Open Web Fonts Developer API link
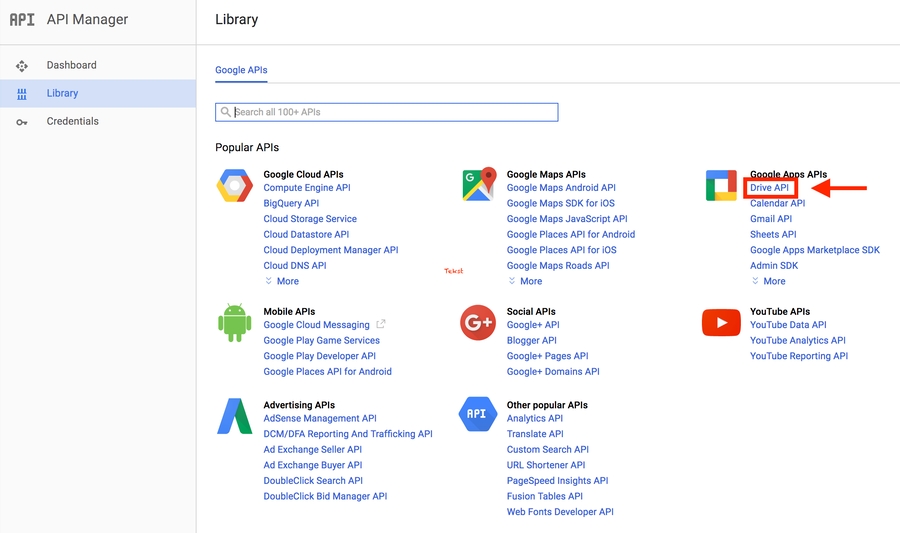Viewport: 900px width, 533px height. pos(560,512)
